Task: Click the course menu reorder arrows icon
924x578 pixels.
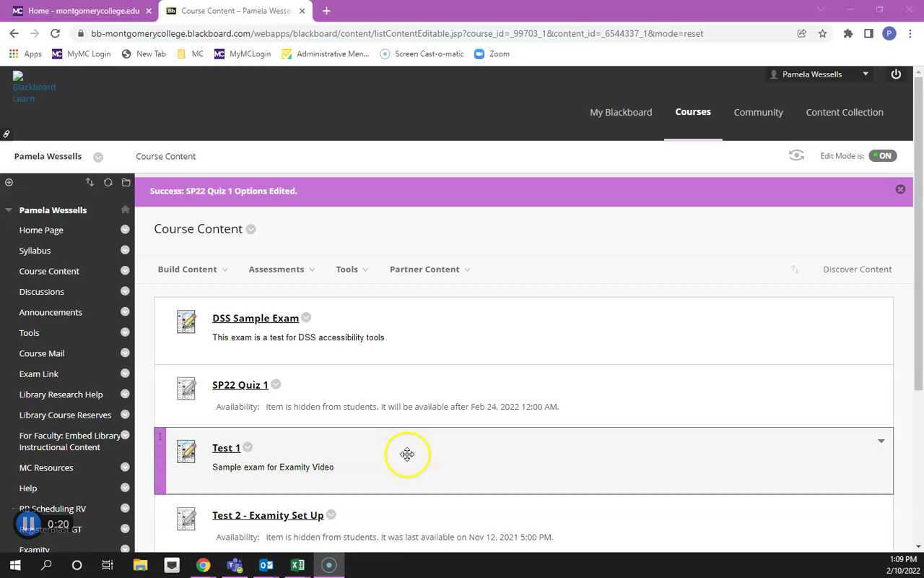Action: [90, 182]
